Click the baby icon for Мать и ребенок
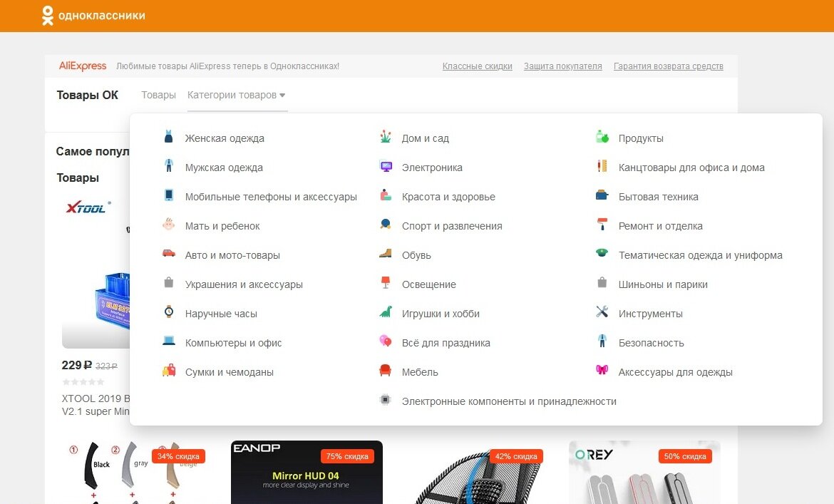This screenshot has width=834, height=504. coord(169,225)
